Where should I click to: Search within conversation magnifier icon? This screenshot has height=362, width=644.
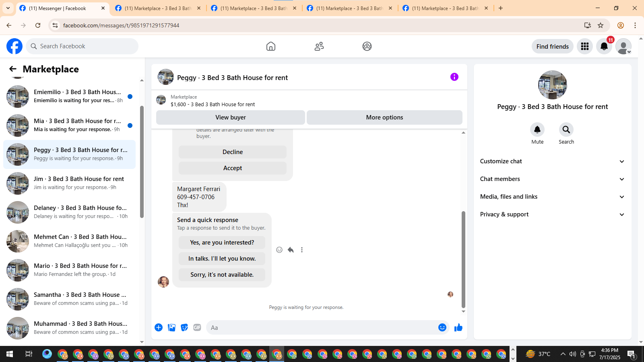pos(566,130)
